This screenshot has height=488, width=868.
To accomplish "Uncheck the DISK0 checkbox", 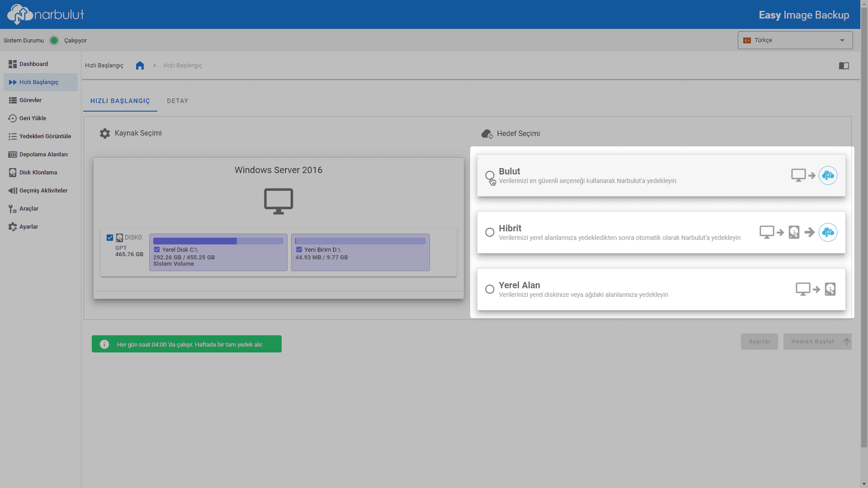I will tap(110, 238).
